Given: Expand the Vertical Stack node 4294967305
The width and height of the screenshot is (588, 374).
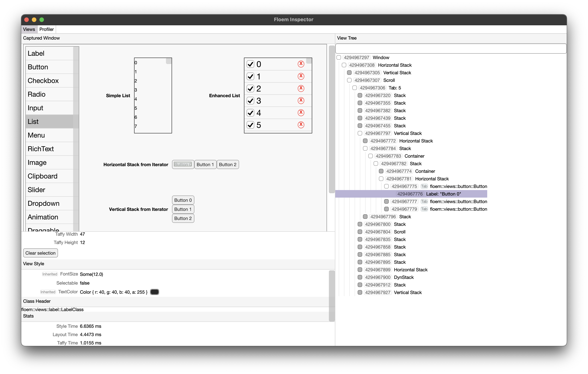Looking at the screenshot, I should [x=349, y=73].
